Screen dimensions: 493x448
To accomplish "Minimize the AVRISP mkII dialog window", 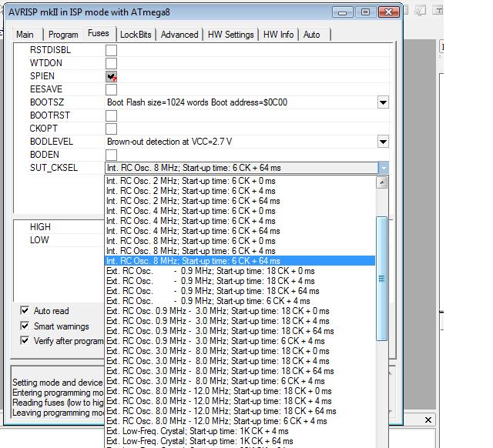I will pyautogui.click(x=342, y=12).
